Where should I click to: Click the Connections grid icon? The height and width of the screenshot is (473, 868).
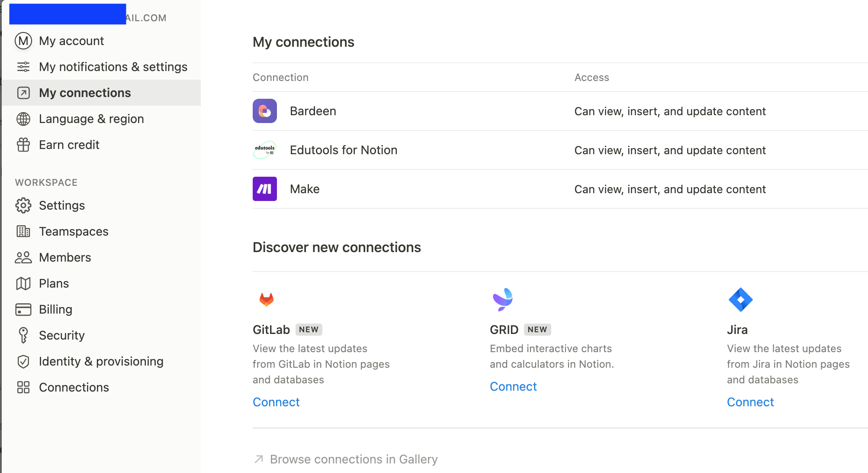pos(23,387)
